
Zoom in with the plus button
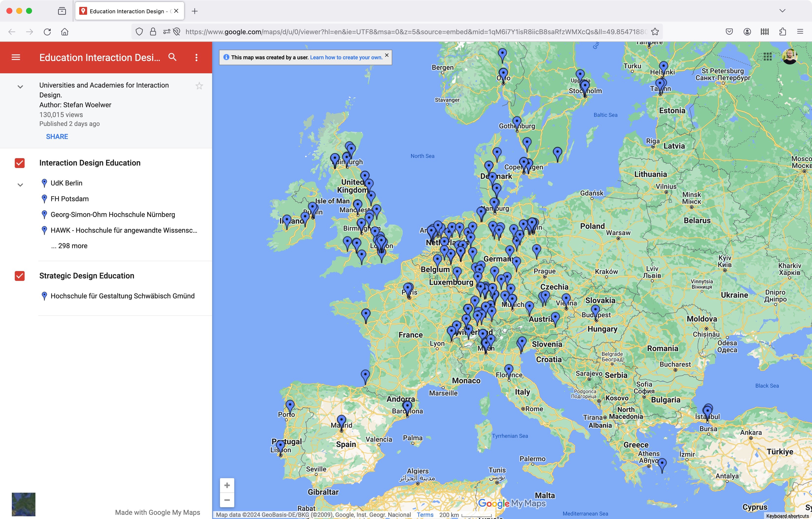(x=227, y=485)
